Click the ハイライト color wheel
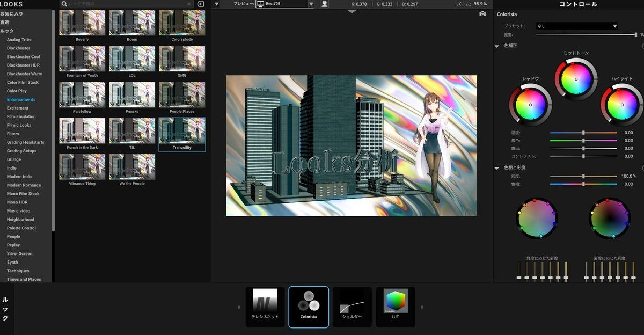This screenshot has height=335, width=644. coord(622,105)
